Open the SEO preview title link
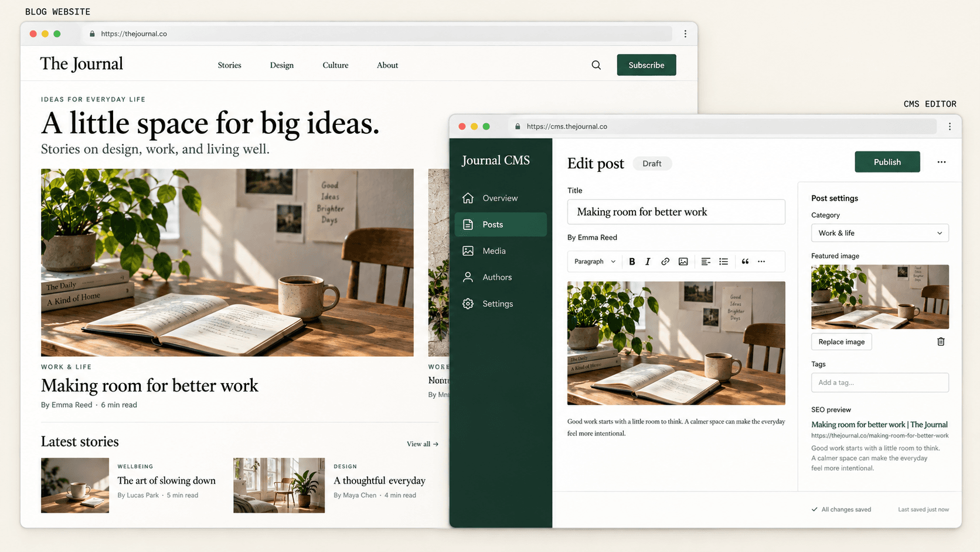 (879, 425)
